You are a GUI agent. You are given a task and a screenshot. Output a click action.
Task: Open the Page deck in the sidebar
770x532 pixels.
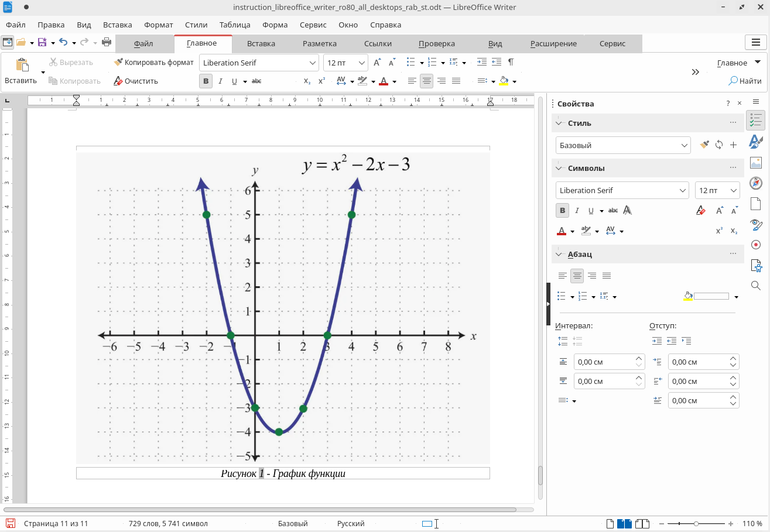click(x=756, y=204)
